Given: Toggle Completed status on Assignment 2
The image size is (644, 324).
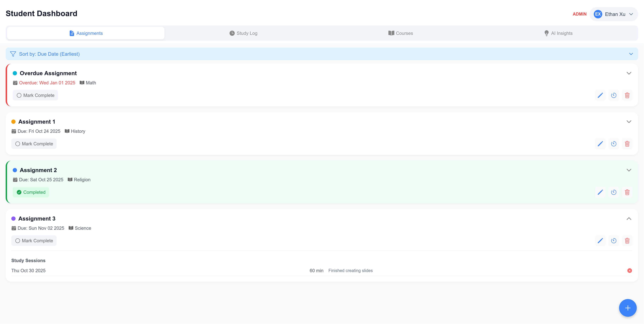Looking at the screenshot, I should [31, 192].
